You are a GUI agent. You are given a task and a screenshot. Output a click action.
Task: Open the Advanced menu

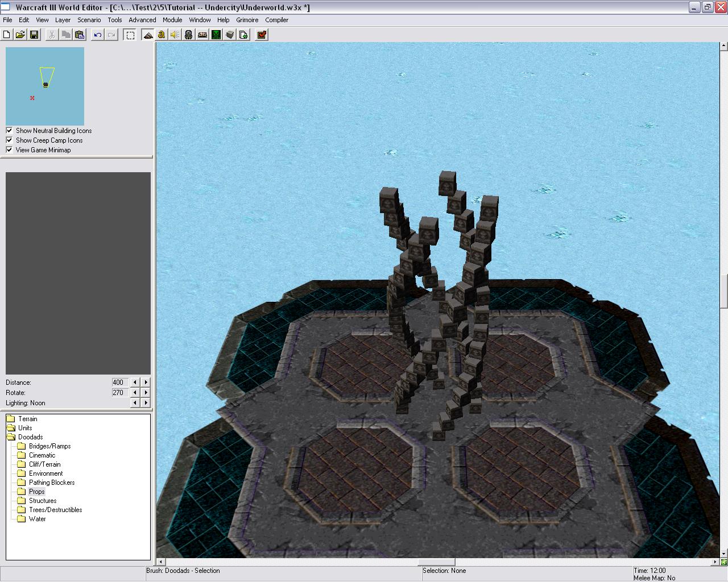click(x=142, y=20)
